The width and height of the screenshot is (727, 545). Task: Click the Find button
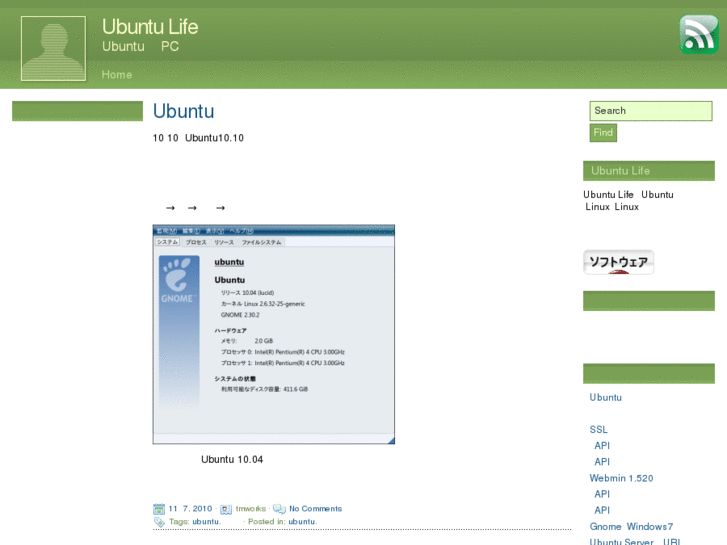tap(603, 133)
